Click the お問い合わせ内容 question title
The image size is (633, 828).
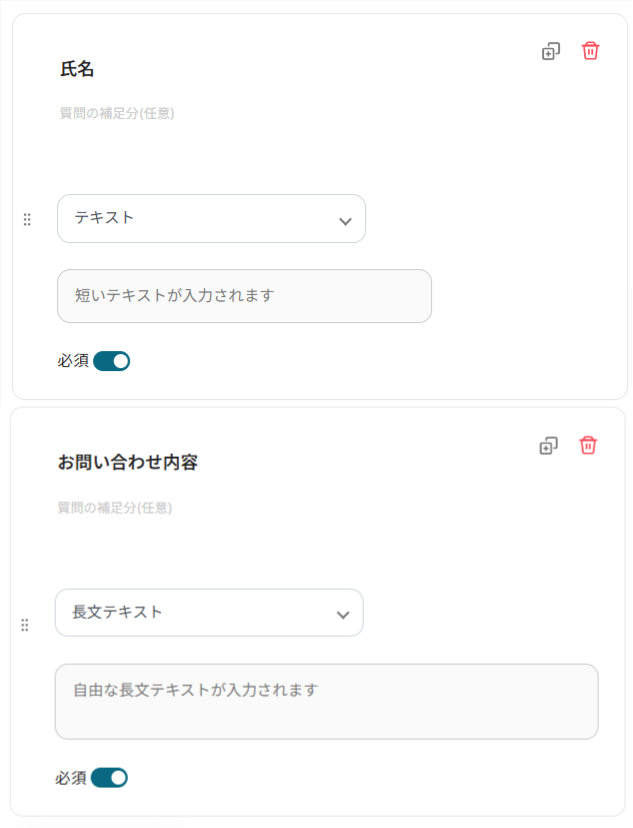click(x=128, y=463)
